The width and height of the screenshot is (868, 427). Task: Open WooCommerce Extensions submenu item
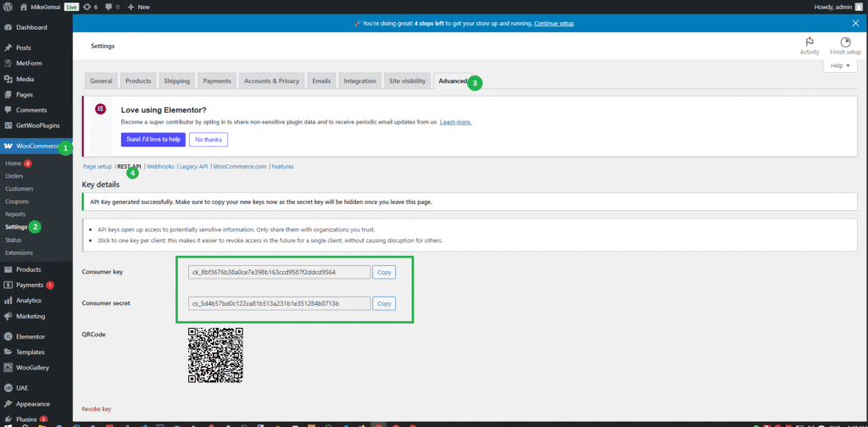tap(19, 252)
